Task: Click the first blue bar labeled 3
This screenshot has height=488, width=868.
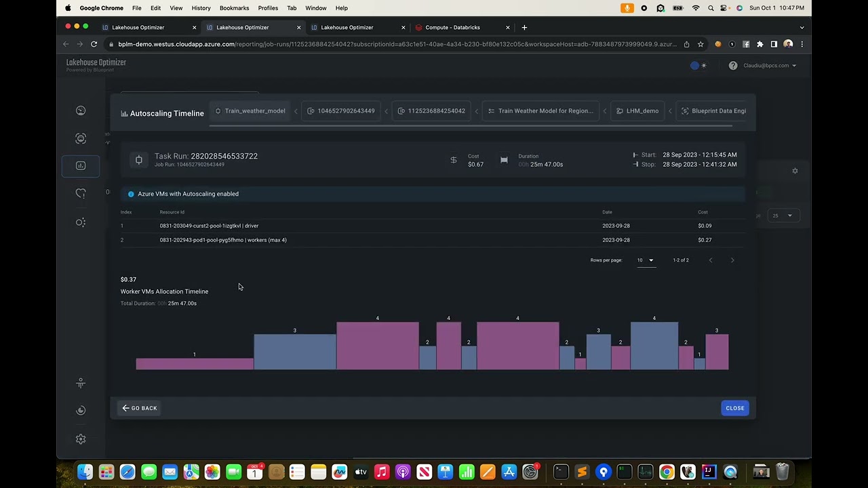Action: click(x=295, y=352)
